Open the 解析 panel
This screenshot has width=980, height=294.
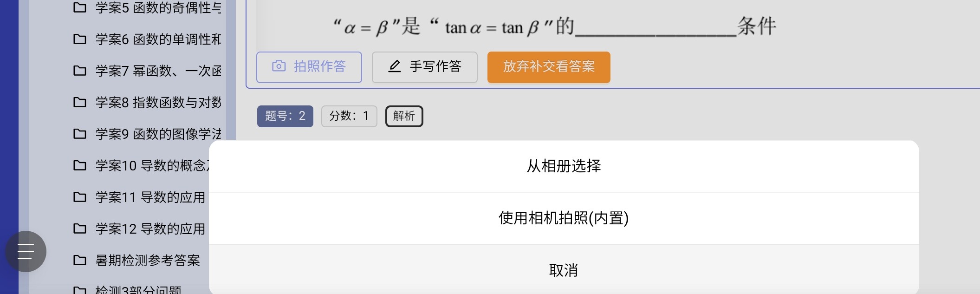pyautogui.click(x=403, y=116)
